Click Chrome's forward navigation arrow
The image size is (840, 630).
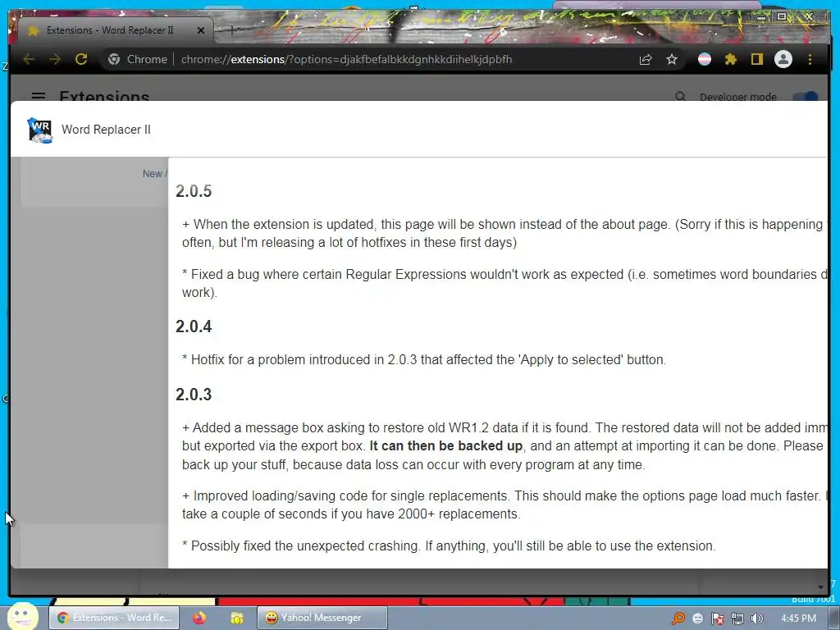tap(55, 59)
